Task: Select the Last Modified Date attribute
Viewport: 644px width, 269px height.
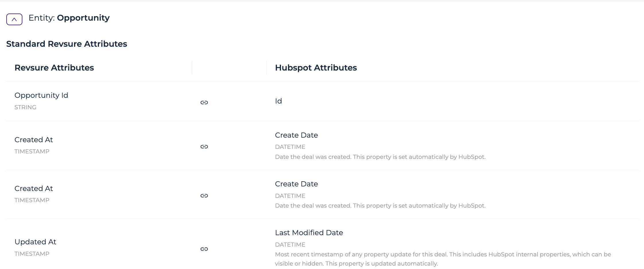Action: [309, 233]
